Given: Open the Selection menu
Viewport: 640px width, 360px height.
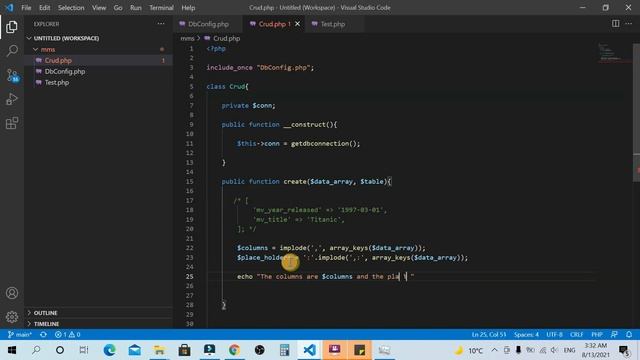Looking at the screenshot, I should pyautogui.click(x=71, y=7).
